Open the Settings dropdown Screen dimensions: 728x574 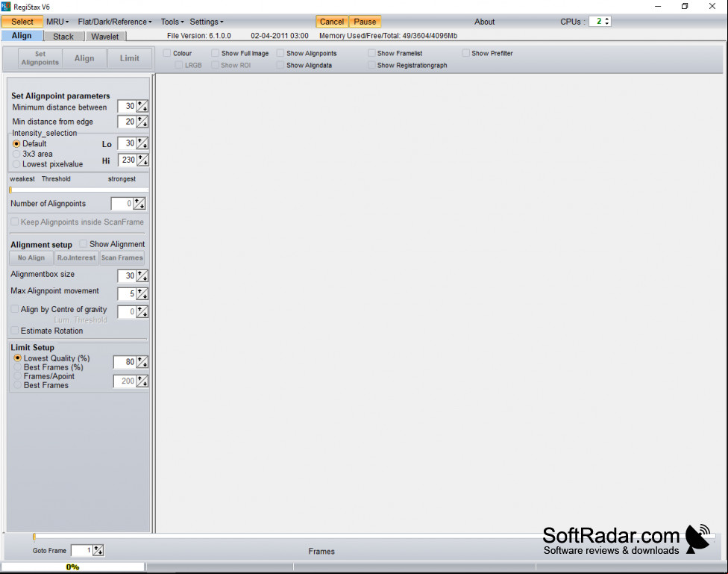pyautogui.click(x=207, y=22)
